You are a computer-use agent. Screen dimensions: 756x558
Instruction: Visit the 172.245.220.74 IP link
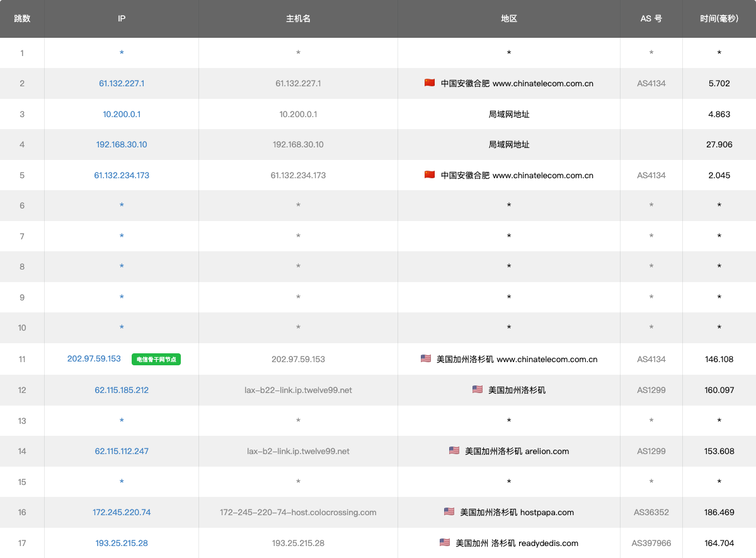pyautogui.click(x=122, y=512)
